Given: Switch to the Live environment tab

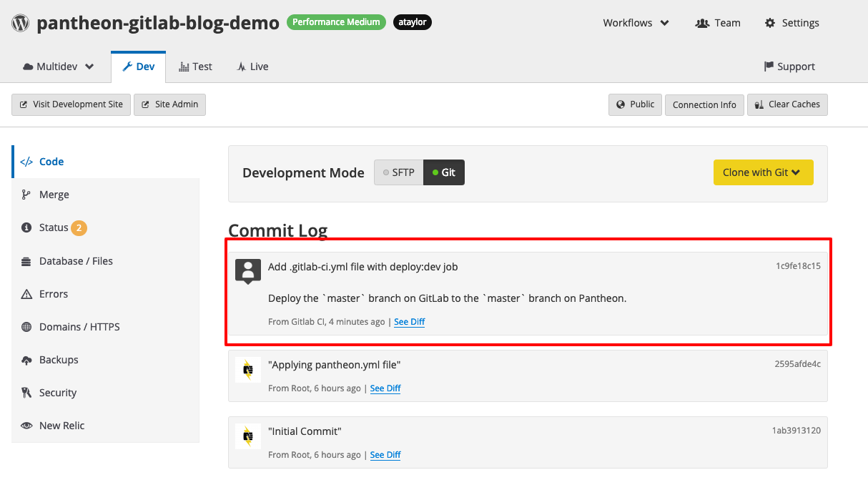Looking at the screenshot, I should pos(252,66).
